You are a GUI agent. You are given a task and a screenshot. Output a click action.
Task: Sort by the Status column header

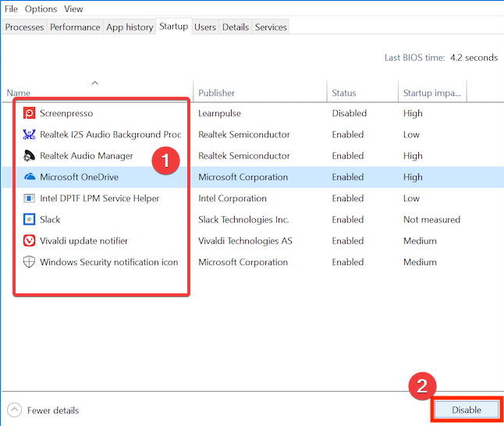point(344,93)
